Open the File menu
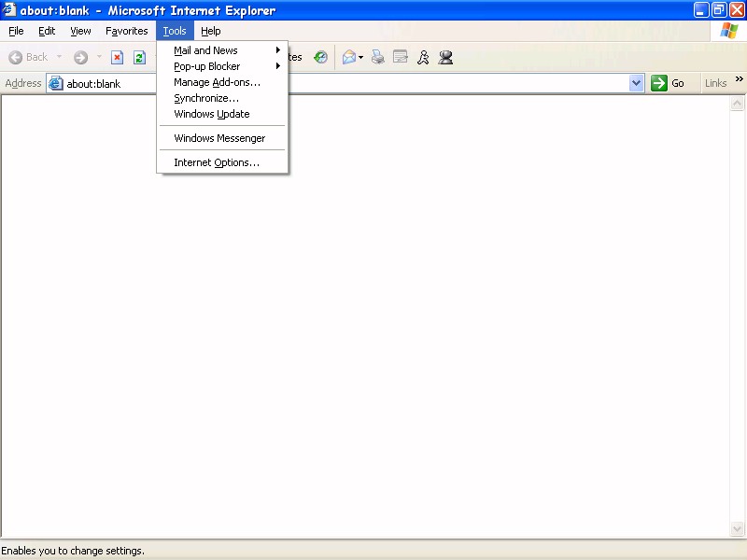This screenshot has height=560, width=747. coord(16,31)
